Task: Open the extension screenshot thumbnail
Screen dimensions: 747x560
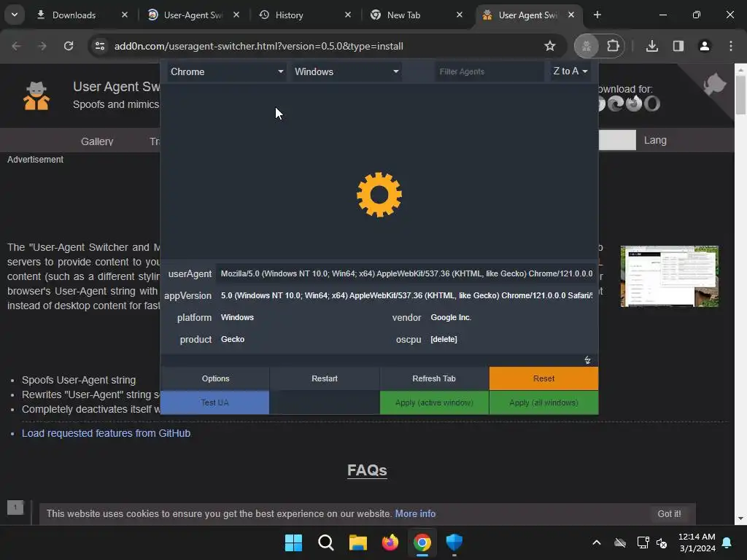Action: coord(670,276)
